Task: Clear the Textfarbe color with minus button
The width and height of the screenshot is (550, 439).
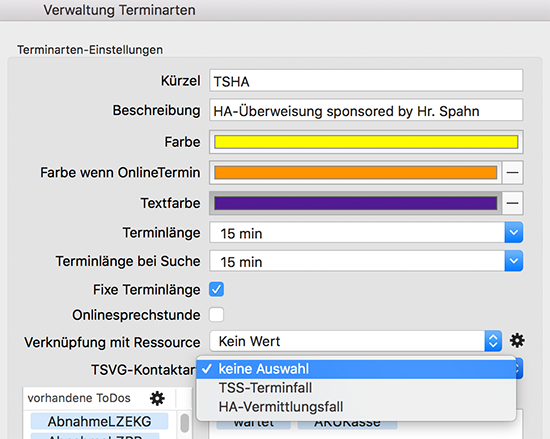Action: click(x=512, y=203)
